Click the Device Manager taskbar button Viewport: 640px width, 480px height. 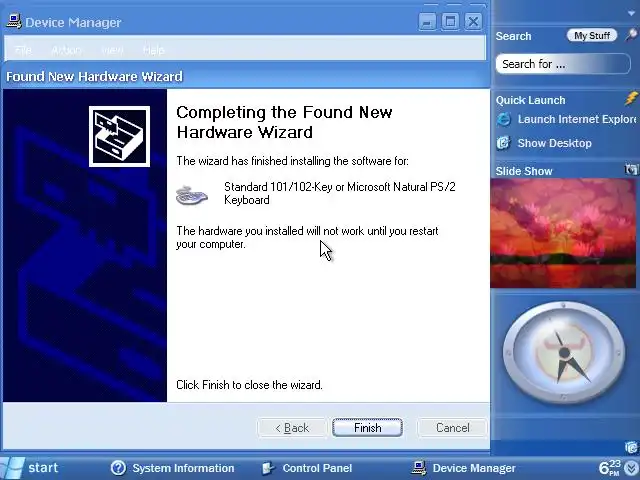click(464, 468)
